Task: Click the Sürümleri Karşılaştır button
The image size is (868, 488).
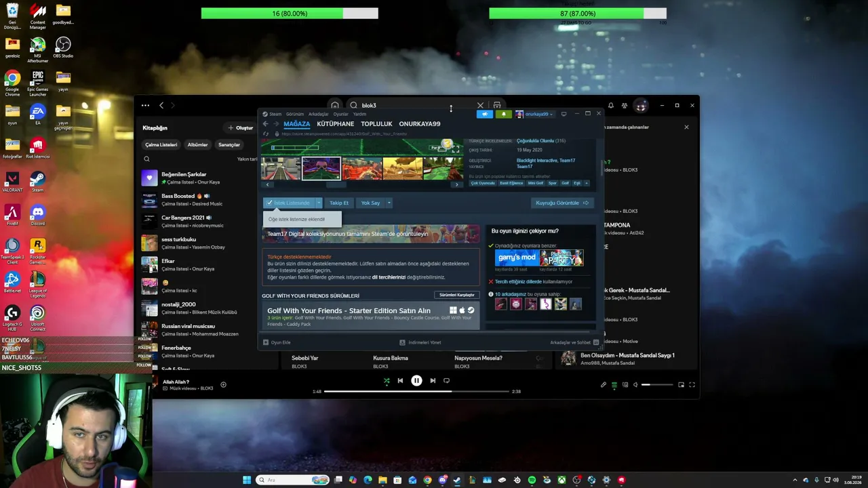Action: (456, 295)
